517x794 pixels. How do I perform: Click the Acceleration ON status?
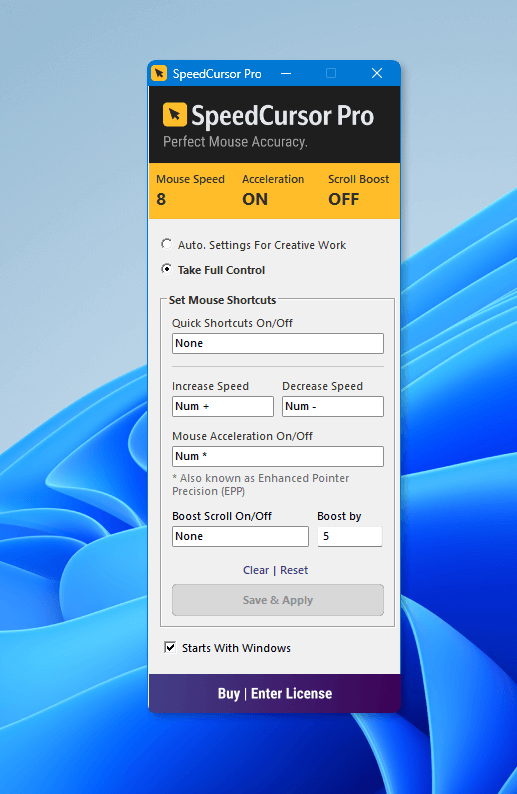[x=255, y=199]
